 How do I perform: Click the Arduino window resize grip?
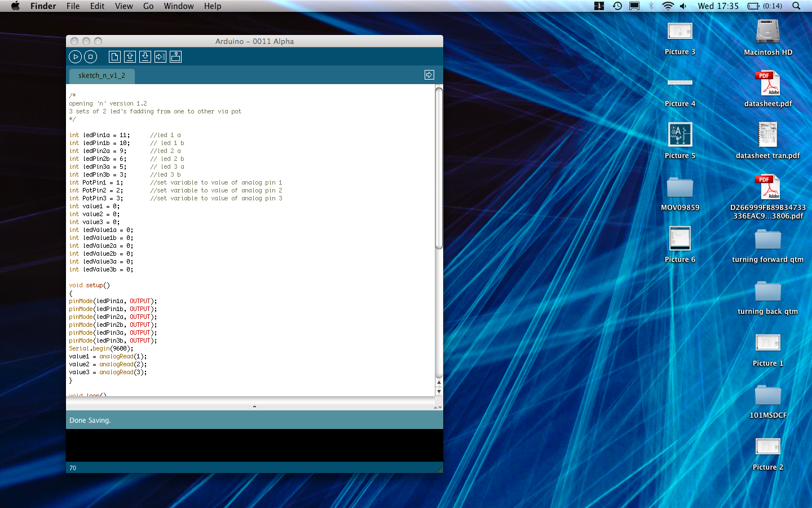[439, 469]
